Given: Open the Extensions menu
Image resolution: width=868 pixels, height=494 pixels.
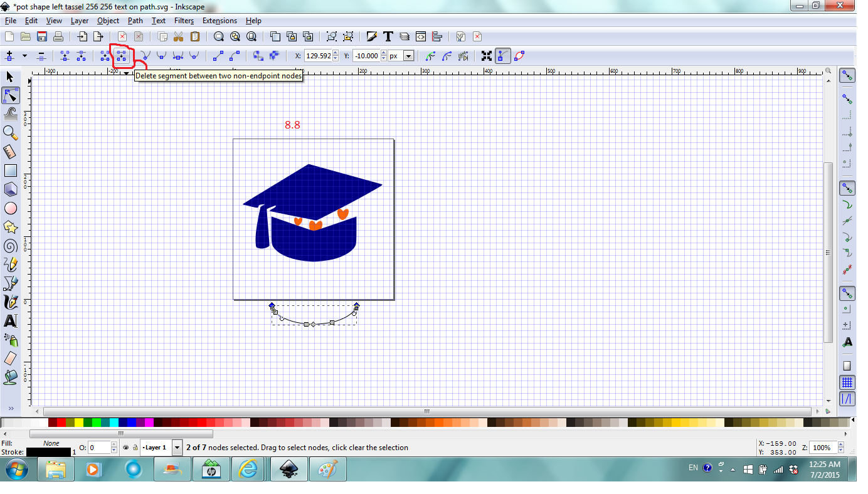Looking at the screenshot, I should [x=220, y=21].
